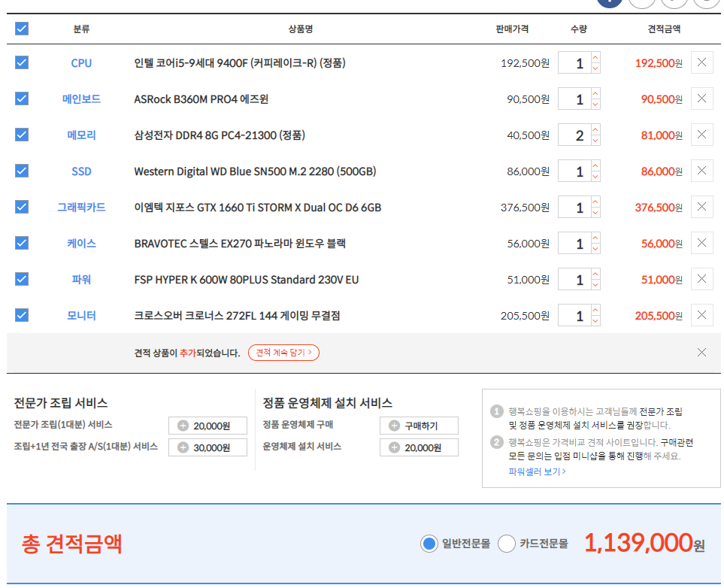
Task: Open the 메인보드 category link
Action: [x=81, y=99]
